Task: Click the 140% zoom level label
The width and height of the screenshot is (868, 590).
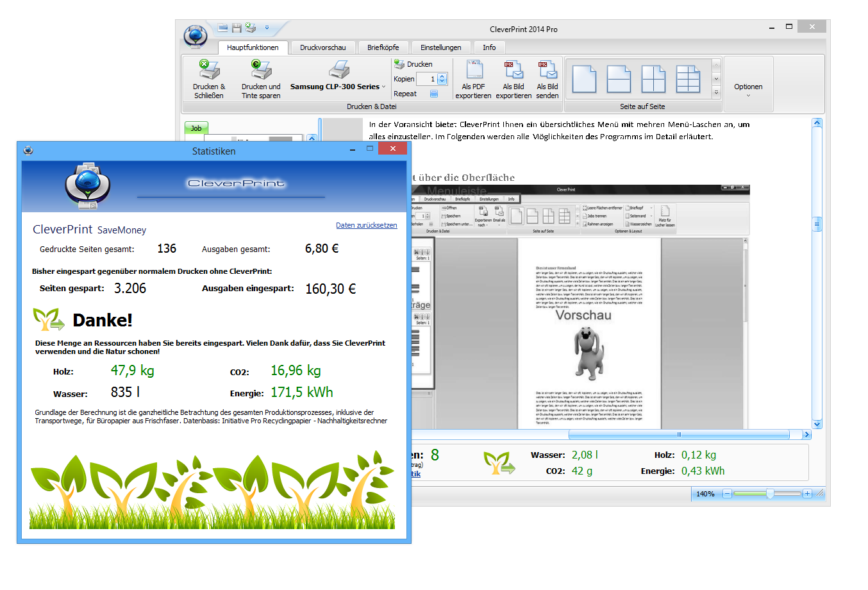Action: point(705,494)
